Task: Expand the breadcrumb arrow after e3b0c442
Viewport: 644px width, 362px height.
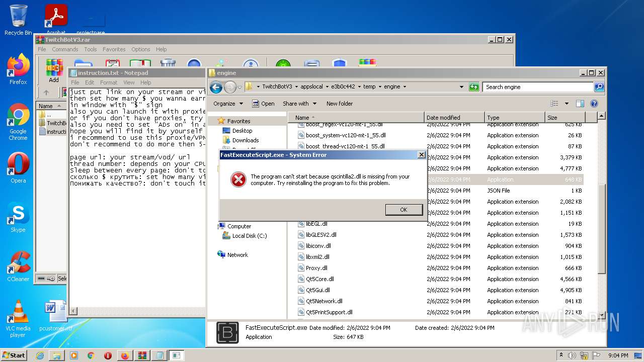Action: 359,86
